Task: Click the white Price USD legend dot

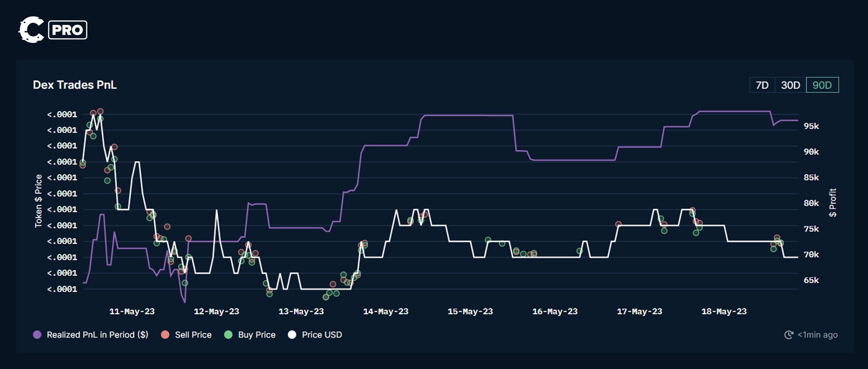Action: (292, 335)
